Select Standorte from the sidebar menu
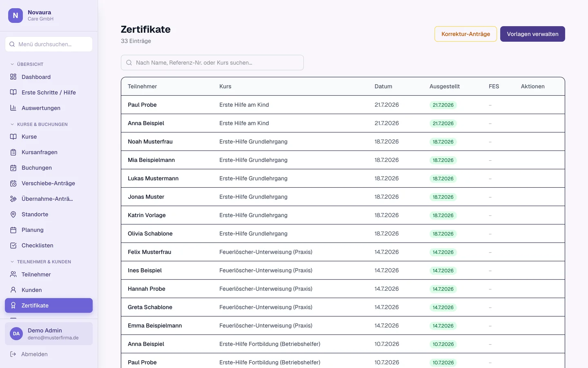 49,214
